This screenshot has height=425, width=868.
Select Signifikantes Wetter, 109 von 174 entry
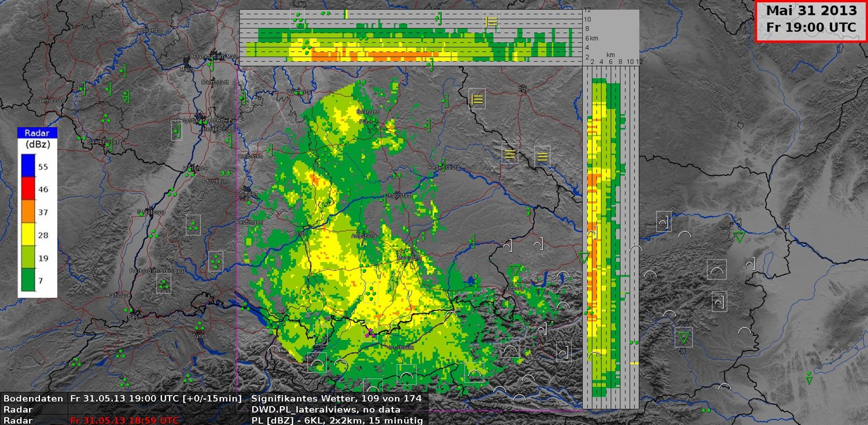click(339, 398)
